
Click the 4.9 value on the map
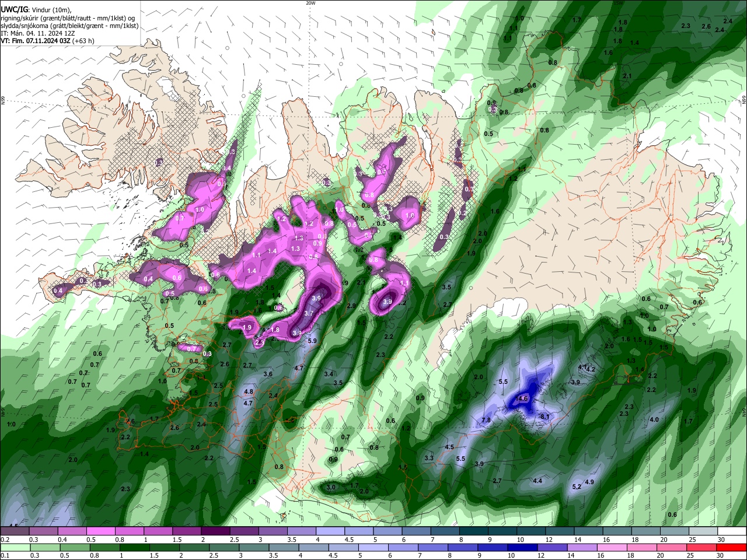coord(589,482)
